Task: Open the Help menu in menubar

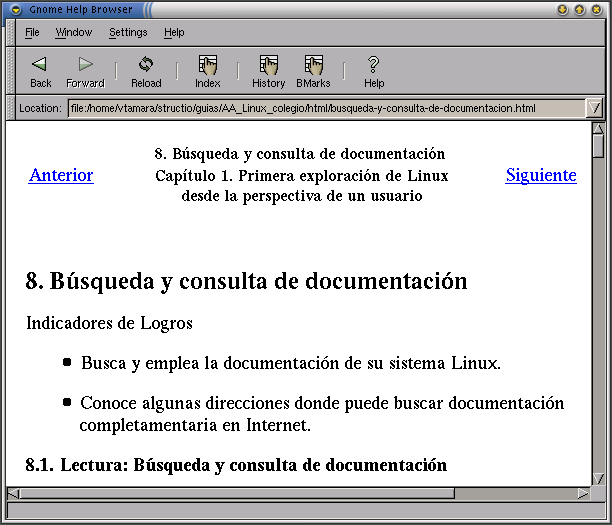Action: pos(174,32)
